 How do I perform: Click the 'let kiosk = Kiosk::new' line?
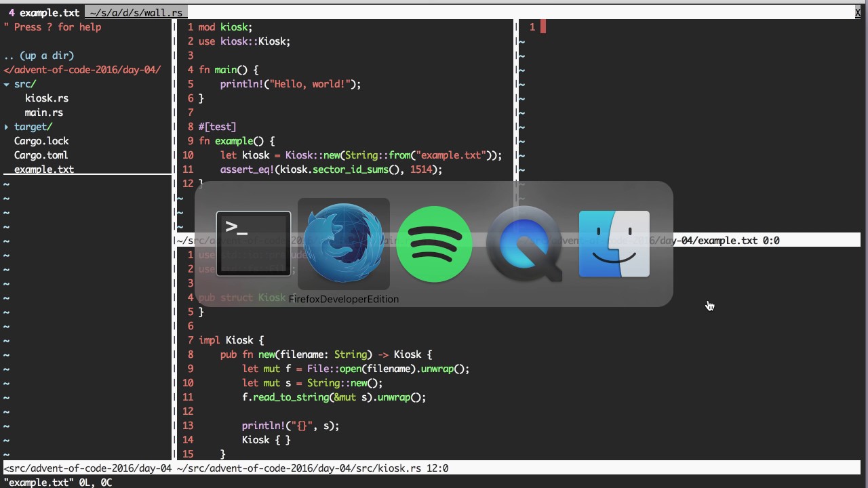(x=361, y=155)
